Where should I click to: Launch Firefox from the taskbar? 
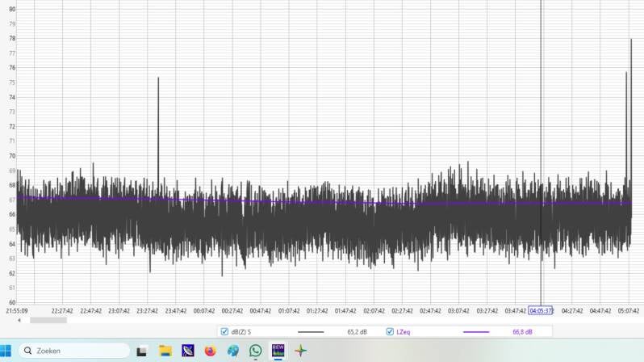click(211, 351)
